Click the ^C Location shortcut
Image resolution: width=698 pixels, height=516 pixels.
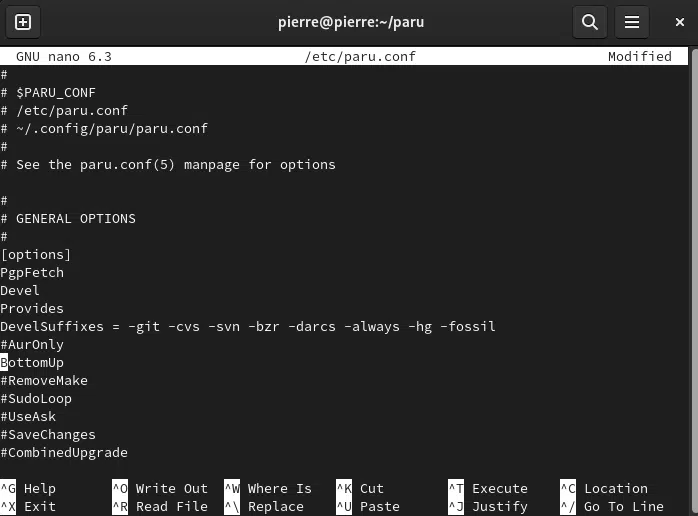(604, 488)
